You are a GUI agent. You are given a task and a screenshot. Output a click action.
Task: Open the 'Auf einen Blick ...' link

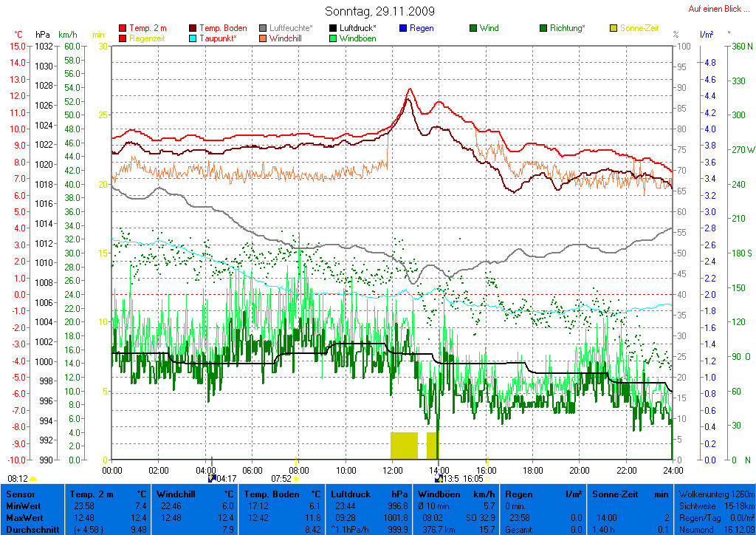(715, 9)
